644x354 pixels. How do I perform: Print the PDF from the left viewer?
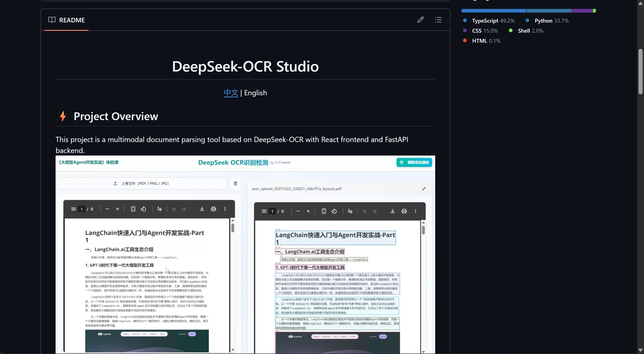(x=213, y=209)
